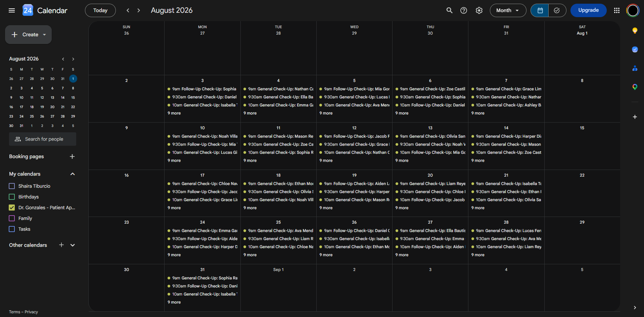Image resolution: width=644 pixels, height=317 pixels.
Task: Collapse My calendars section
Action: (73, 174)
